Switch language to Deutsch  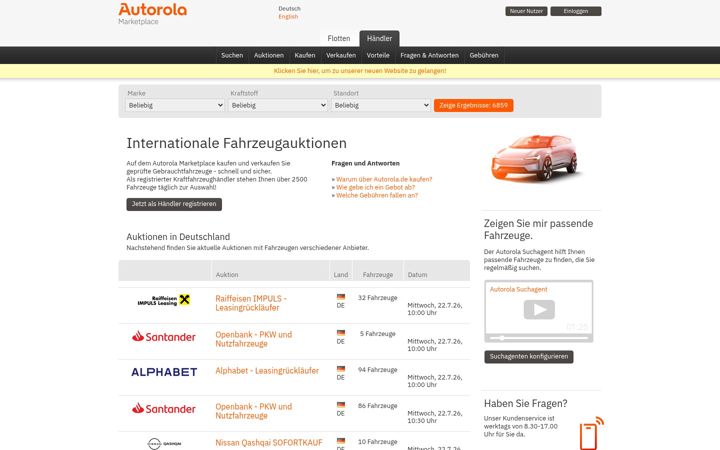pos(289,9)
